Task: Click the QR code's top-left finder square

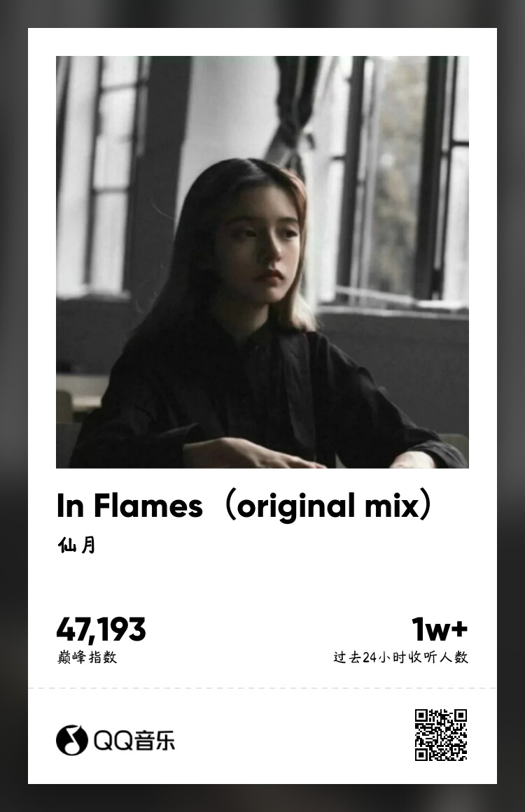Action: coord(421,715)
